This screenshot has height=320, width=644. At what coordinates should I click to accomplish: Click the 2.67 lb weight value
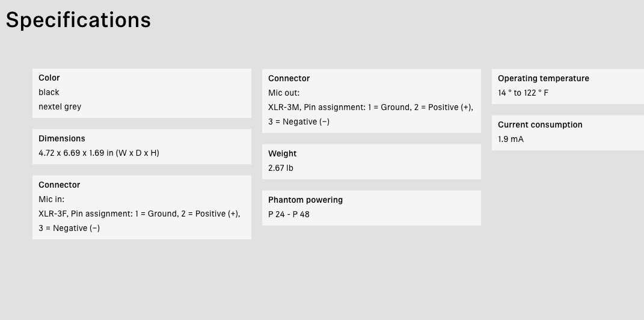(x=281, y=168)
